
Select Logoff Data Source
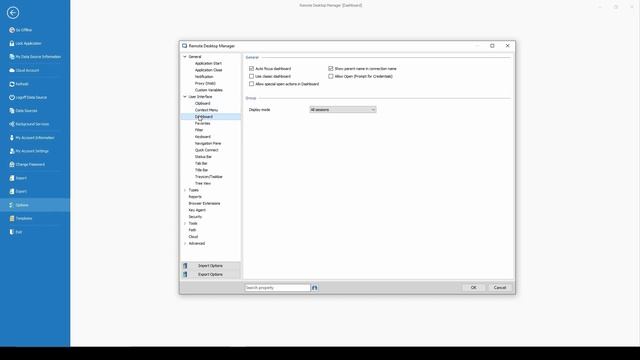tap(28, 98)
